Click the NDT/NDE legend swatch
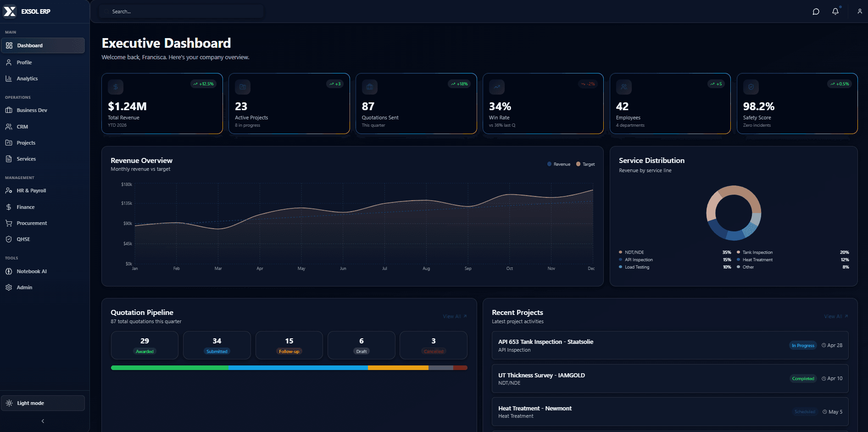Image resolution: width=868 pixels, height=432 pixels. 621,252
